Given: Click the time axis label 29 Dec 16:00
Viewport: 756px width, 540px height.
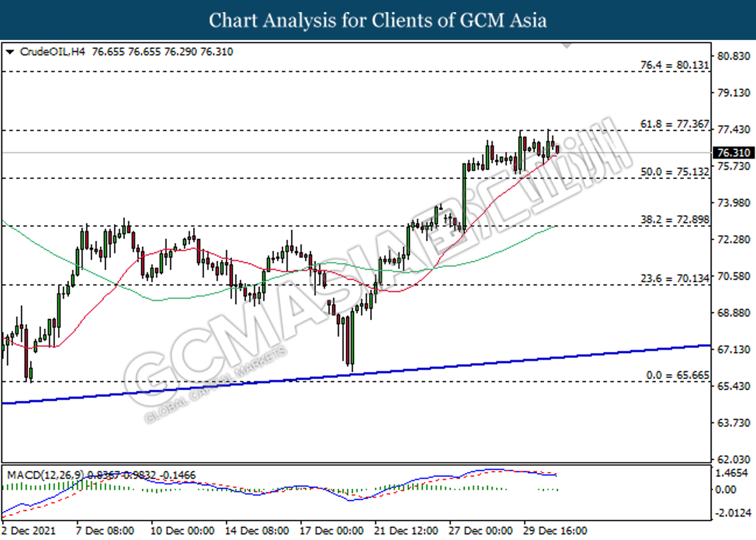Looking at the screenshot, I should point(555,531).
